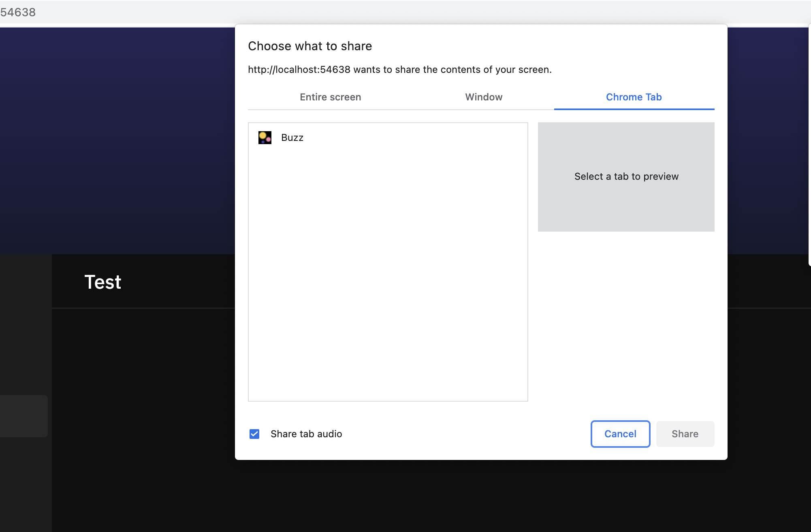Click the dark left sidebar strip beside Test
This screenshot has width=811, height=532.
tap(26, 324)
